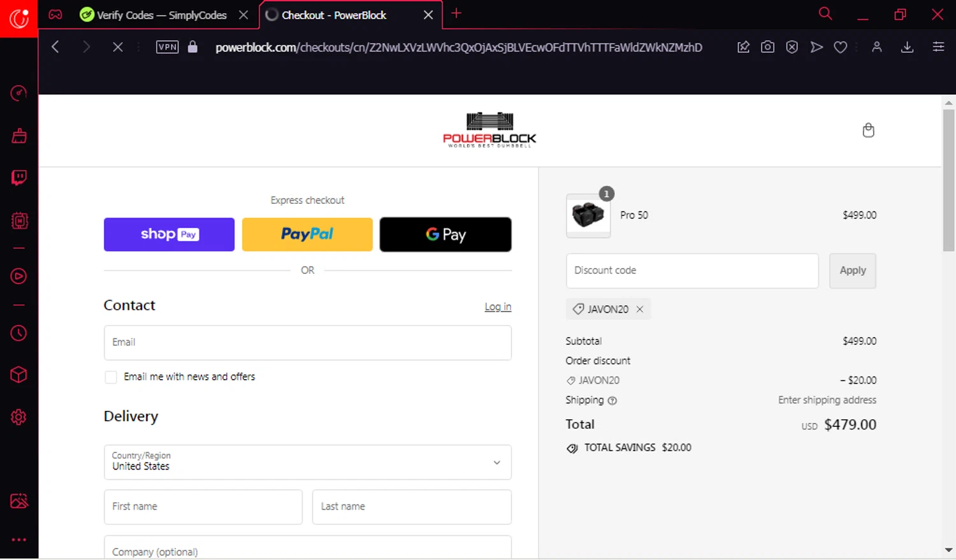
Task: Open the ad blocker shield icon
Action: click(792, 47)
